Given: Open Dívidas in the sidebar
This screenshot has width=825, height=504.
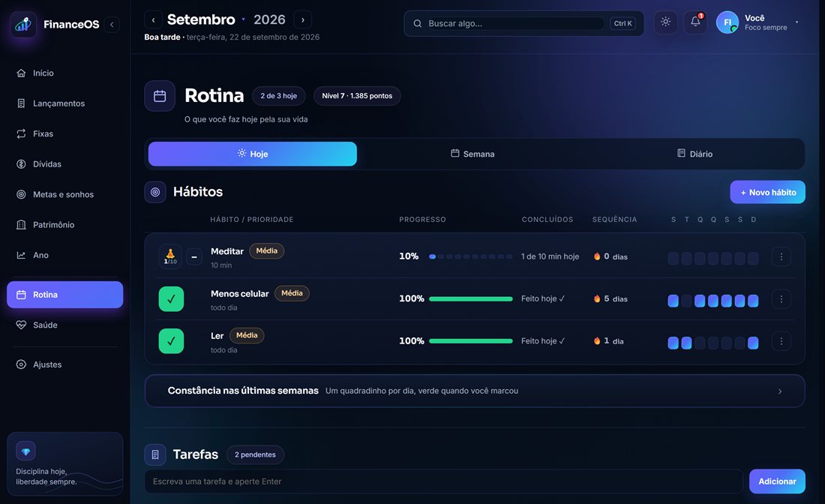Looking at the screenshot, I should tap(64, 164).
